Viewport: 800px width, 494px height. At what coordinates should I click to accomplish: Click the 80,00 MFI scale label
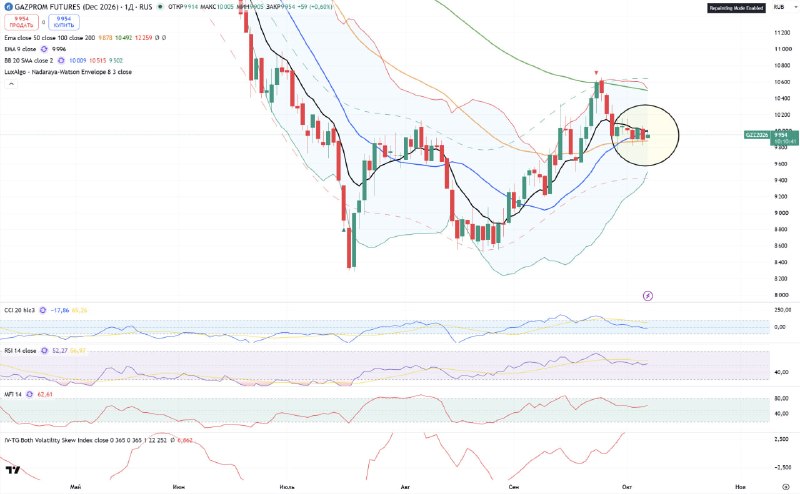click(x=782, y=398)
